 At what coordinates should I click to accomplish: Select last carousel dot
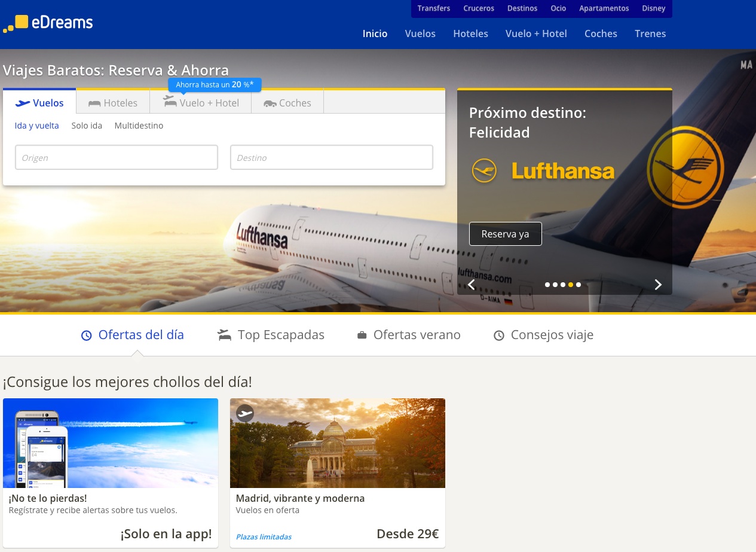coord(579,285)
